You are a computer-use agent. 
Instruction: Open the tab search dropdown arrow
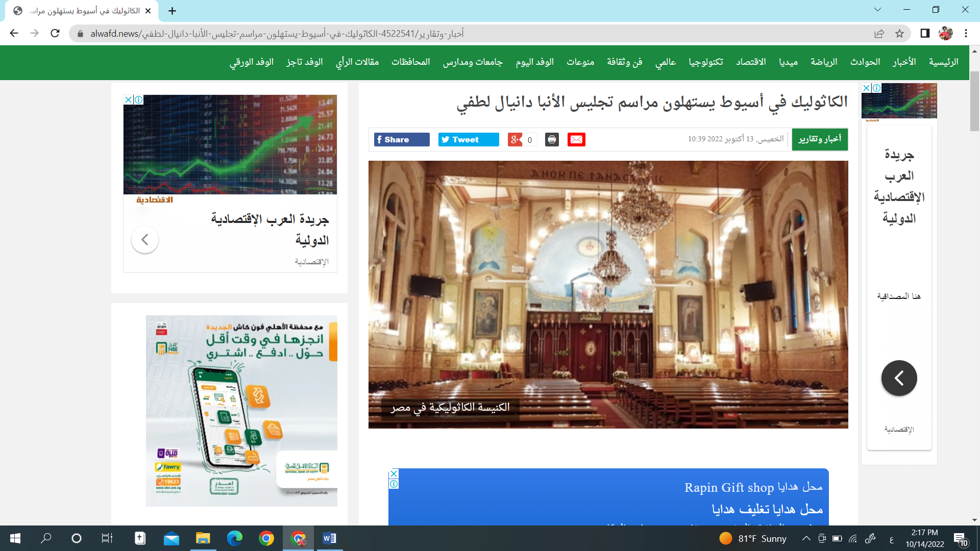877,10
